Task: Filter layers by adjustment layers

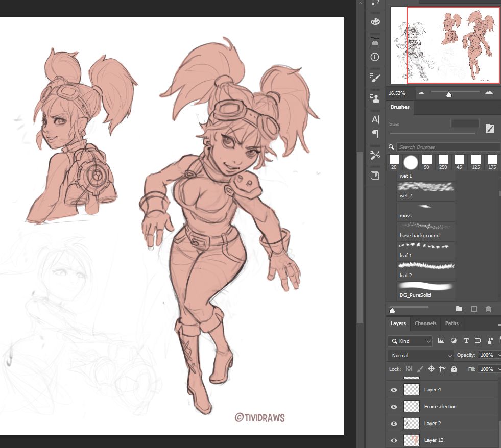Action: [454, 341]
